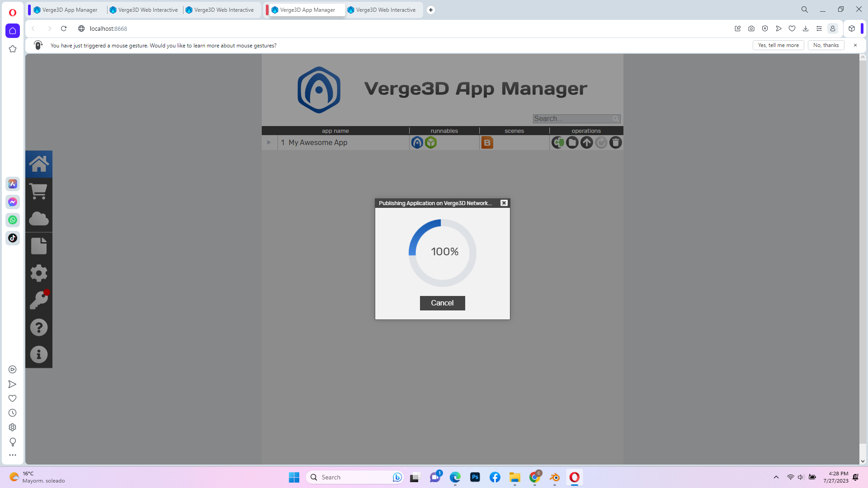Image resolution: width=868 pixels, height=488 pixels.
Task: Open Aria AI sidebar icon
Action: coord(13,184)
